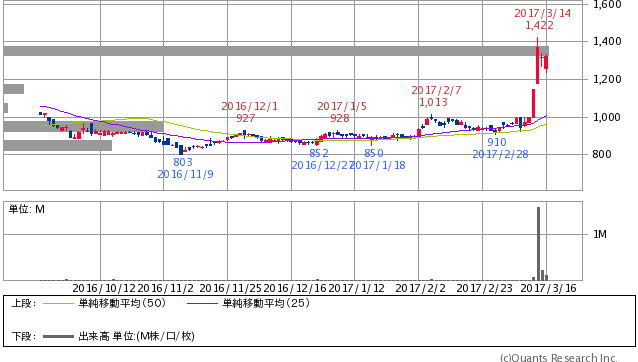Viewport: 638px width, 362px height.
Task: Click the 単純移動平均(50) legend text
Action: click(122, 303)
